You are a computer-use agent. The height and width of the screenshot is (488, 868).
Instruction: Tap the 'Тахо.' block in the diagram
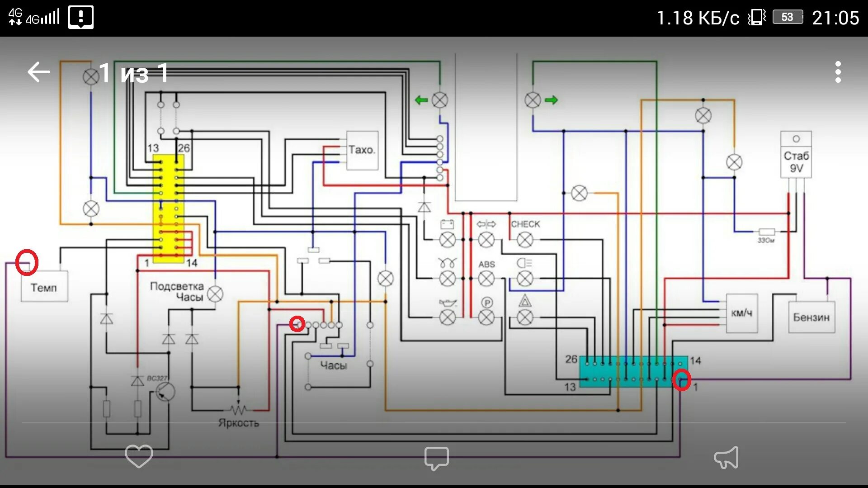[x=362, y=151]
